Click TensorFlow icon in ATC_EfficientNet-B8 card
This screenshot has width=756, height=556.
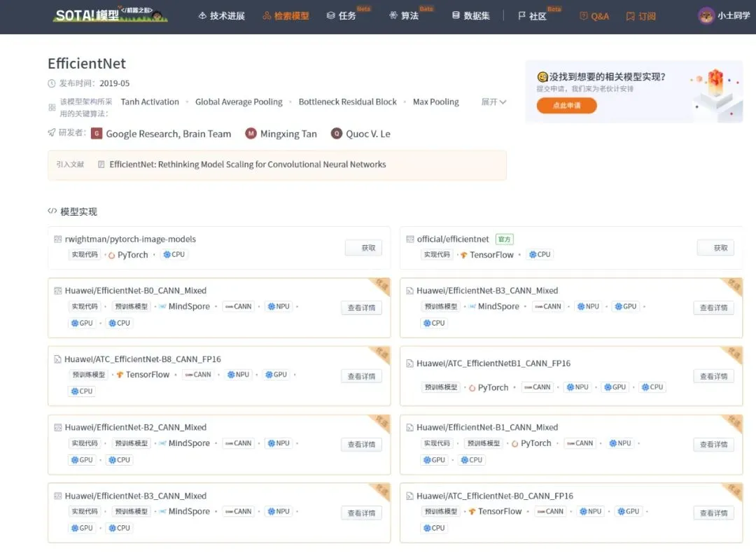120,375
